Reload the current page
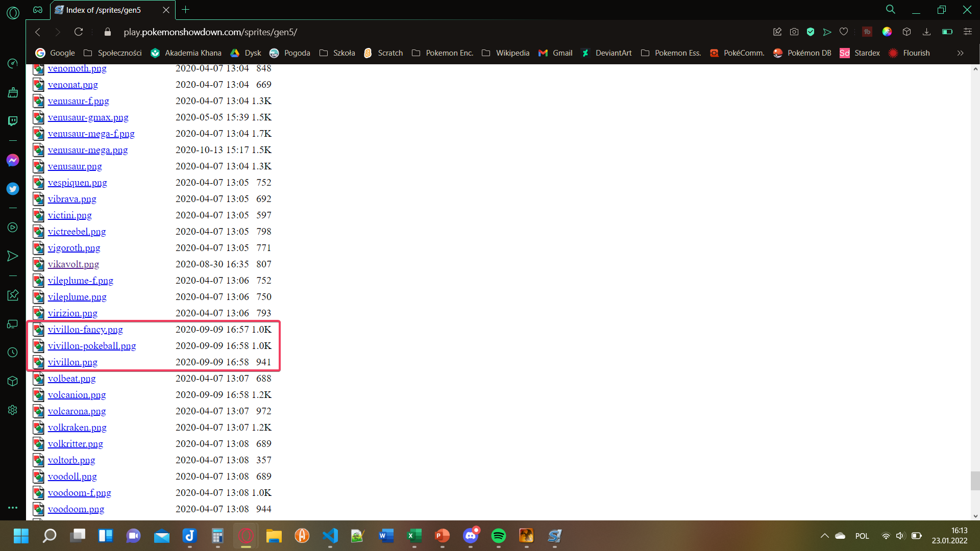Image resolution: width=980 pixels, height=551 pixels. point(79,32)
